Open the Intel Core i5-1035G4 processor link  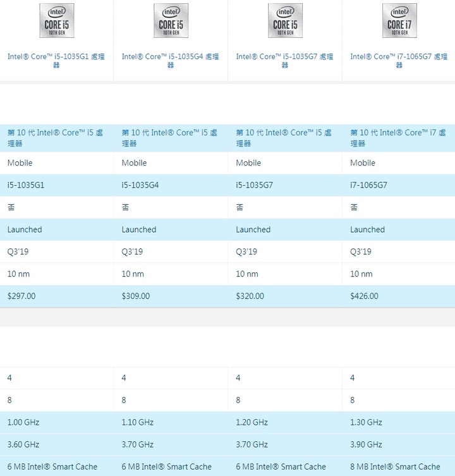pos(170,61)
